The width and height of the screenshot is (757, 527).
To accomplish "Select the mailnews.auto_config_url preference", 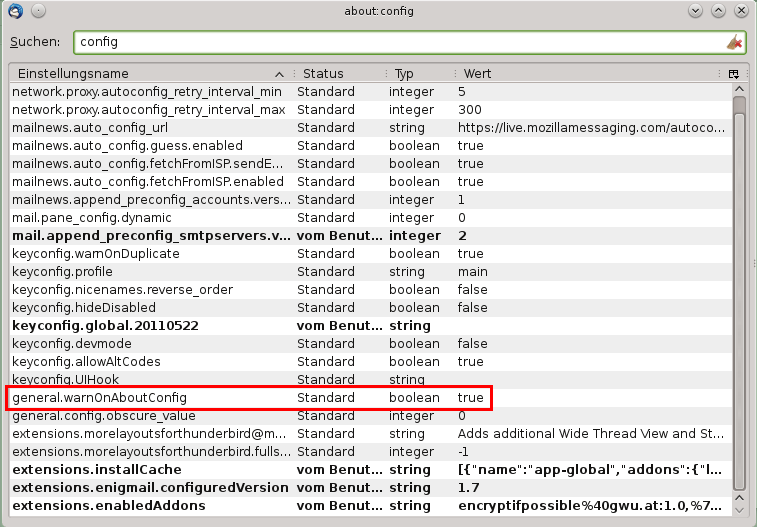I will tap(150, 128).
